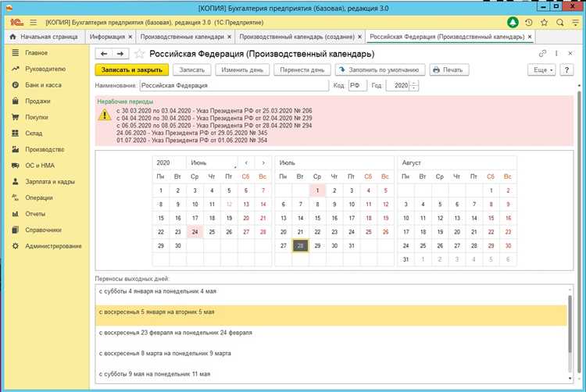Open favorites star in top bar
This screenshot has height=392, width=586.
pyautogui.click(x=544, y=23)
